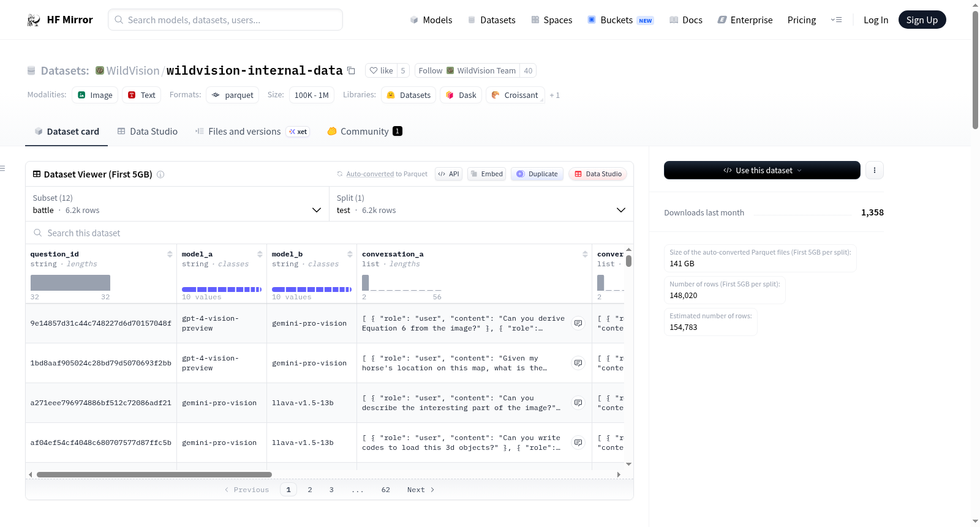Open Enterprise in the top navigation
Image resolution: width=980 pixels, height=527 pixels.
coord(745,20)
